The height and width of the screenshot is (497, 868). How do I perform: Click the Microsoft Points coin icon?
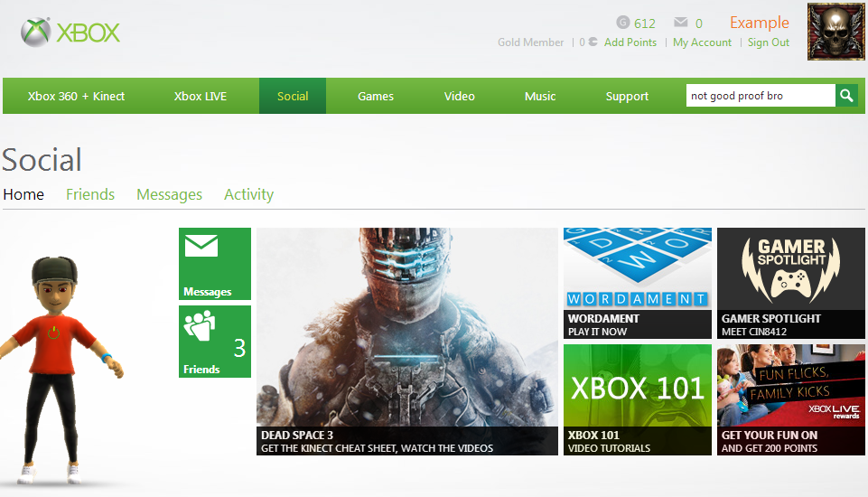coord(593,42)
